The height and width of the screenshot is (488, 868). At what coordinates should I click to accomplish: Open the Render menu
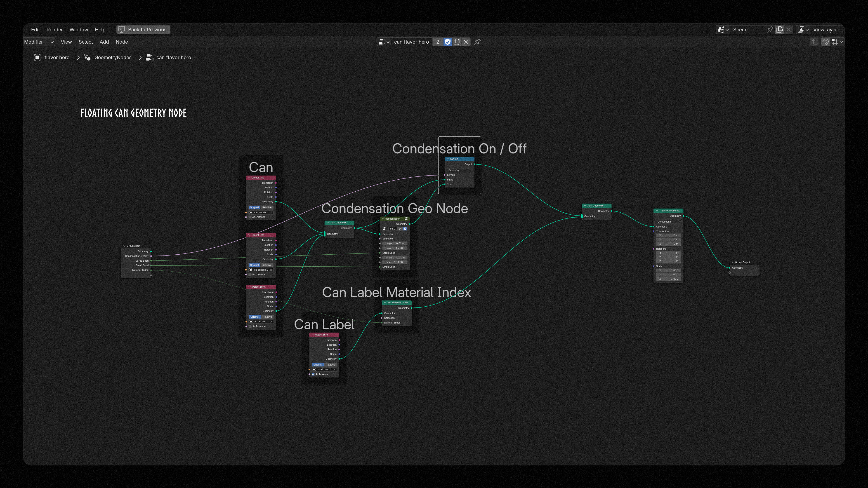coord(54,30)
